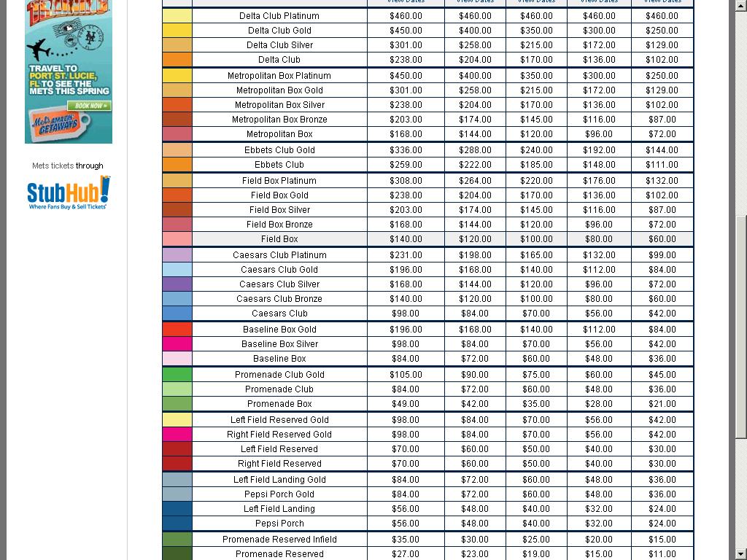747x560 pixels.
Task: Click the 'Caesars Club Bronze' row label
Action: point(279,298)
